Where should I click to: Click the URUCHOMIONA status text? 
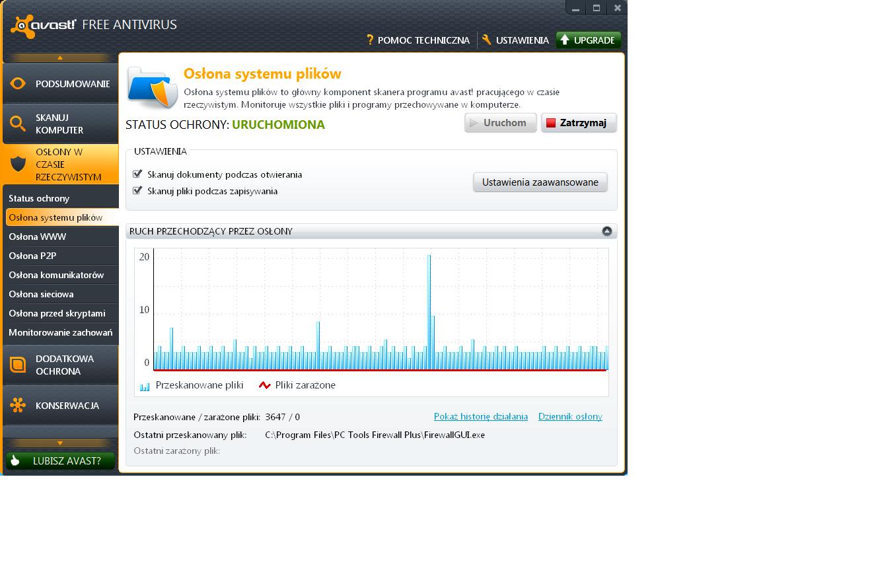click(278, 125)
